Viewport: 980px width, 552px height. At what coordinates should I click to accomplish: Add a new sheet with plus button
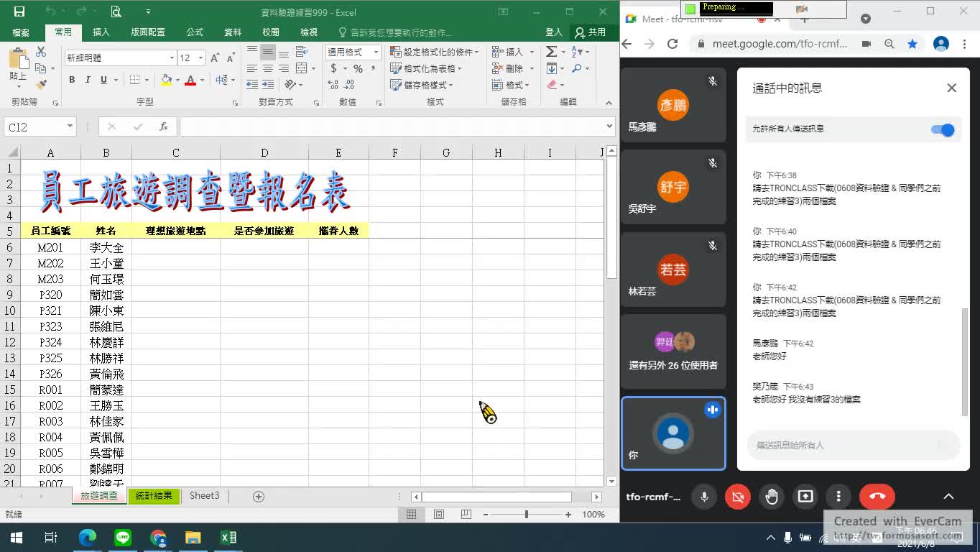click(259, 496)
